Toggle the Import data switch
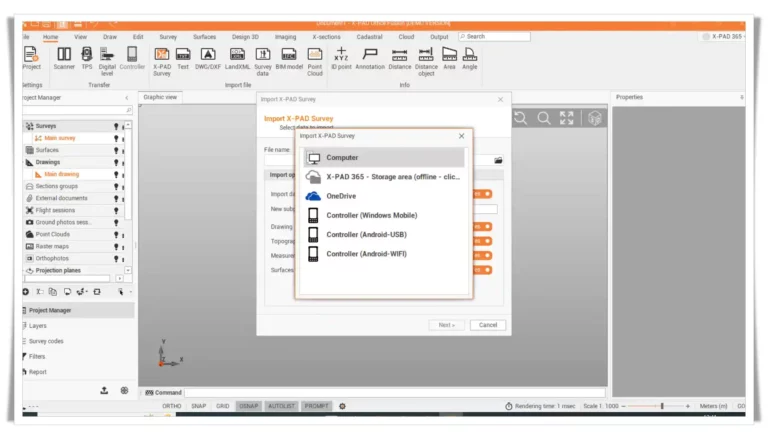The height and width of the screenshot is (439, 768). [482, 194]
